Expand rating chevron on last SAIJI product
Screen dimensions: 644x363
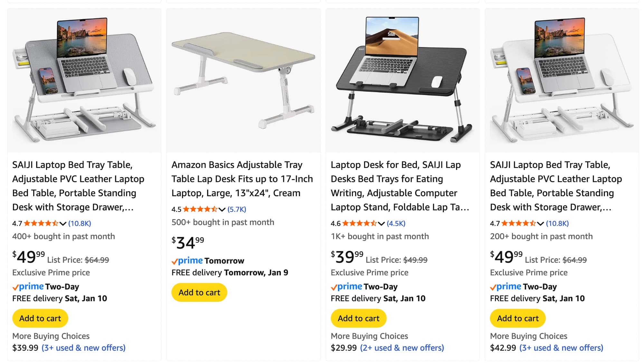[540, 224]
